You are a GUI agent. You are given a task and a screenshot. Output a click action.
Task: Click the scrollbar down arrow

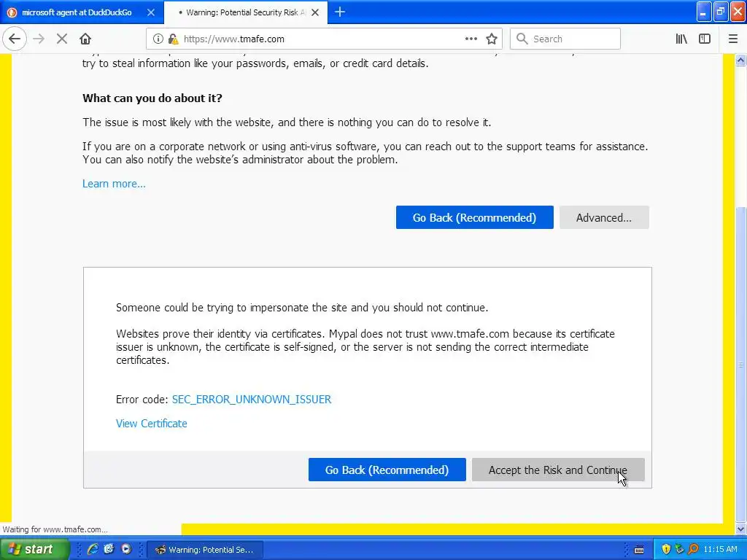click(x=741, y=529)
